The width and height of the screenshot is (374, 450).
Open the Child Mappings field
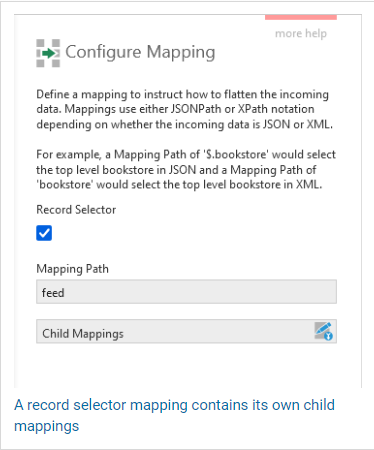pyautogui.click(x=186, y=331)
